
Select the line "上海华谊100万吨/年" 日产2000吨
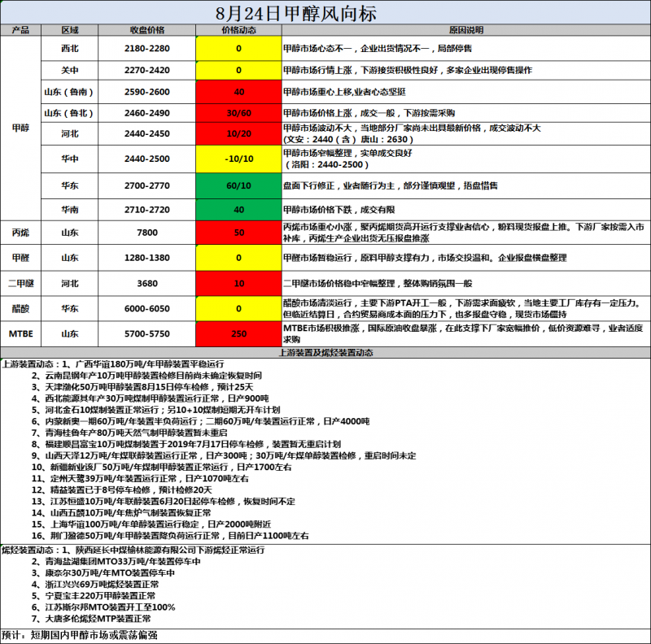[x=151, y=524]
